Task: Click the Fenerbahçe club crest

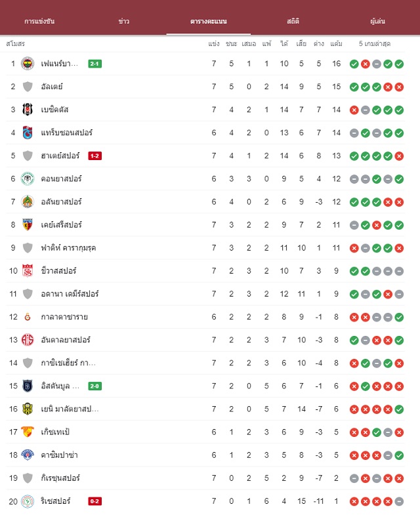Action: click(28, 64)
